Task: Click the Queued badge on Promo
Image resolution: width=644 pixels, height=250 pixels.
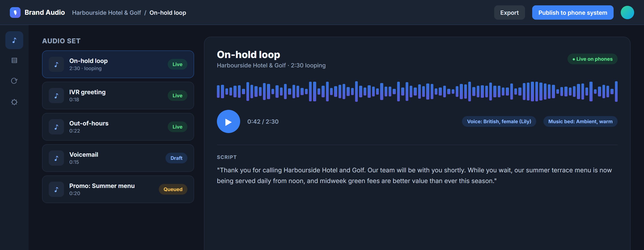Action: [173, 189]
